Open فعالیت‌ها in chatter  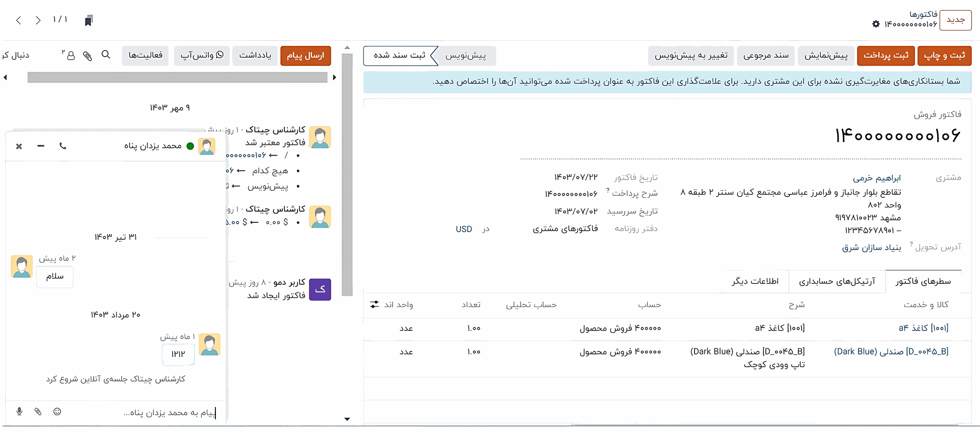pyautogui.click(x=145, y=56)
